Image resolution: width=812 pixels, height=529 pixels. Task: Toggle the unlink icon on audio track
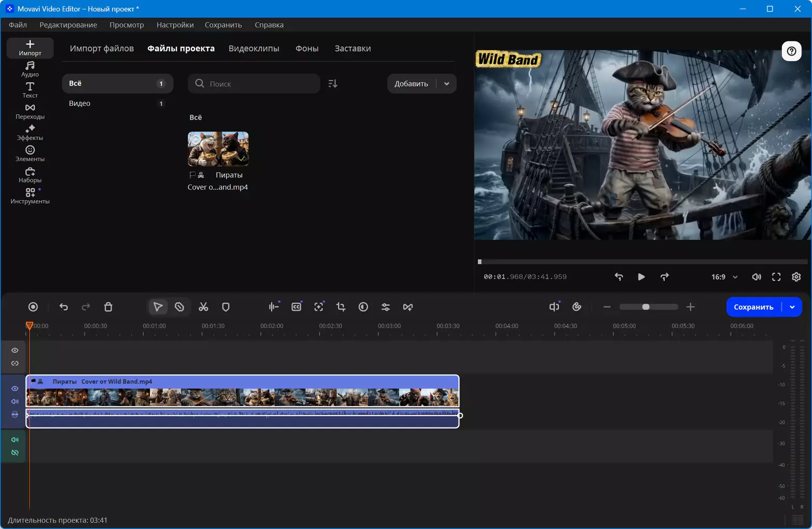15,453
